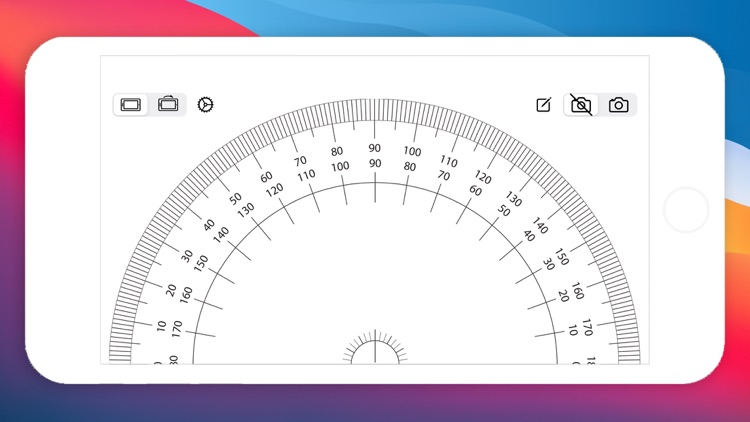The image size is (750, 422).
Task: Click the inner-scale 90 label below it
Action: point(375,163)
